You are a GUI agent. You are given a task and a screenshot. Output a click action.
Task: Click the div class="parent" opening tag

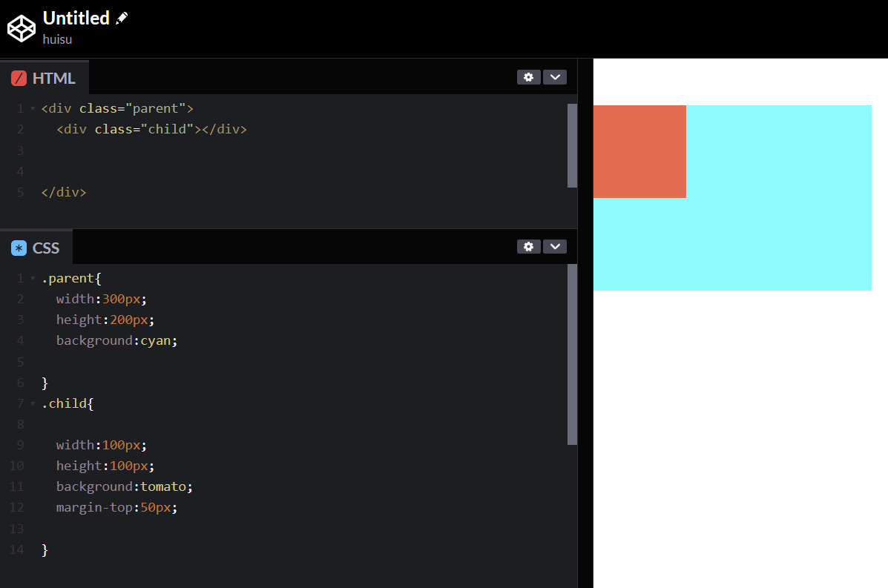117,109
